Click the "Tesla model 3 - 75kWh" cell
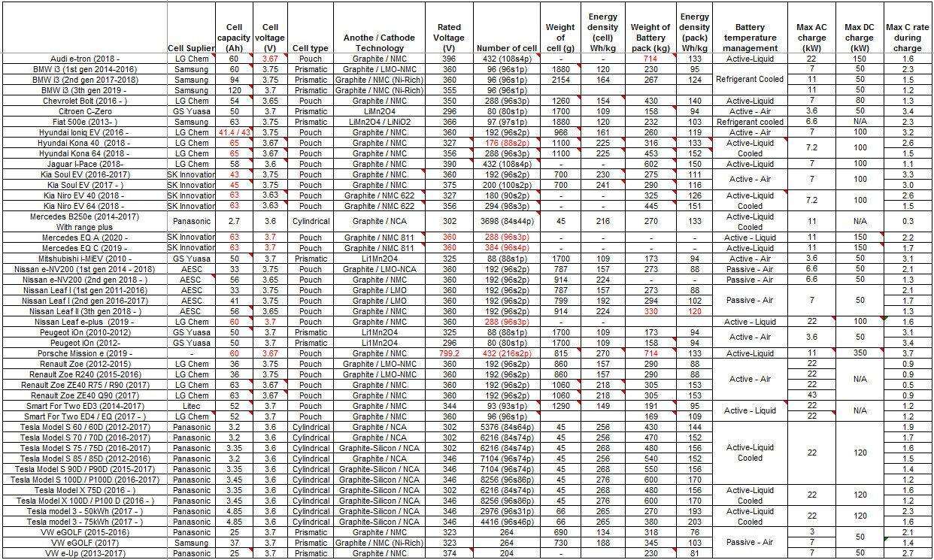Screen dimensions: 934x560 pos(84,522)
